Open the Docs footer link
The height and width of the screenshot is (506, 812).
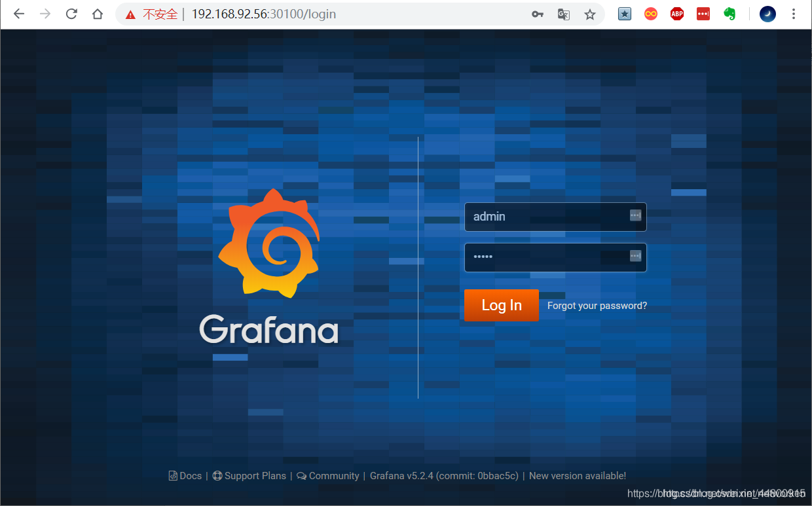185,476
